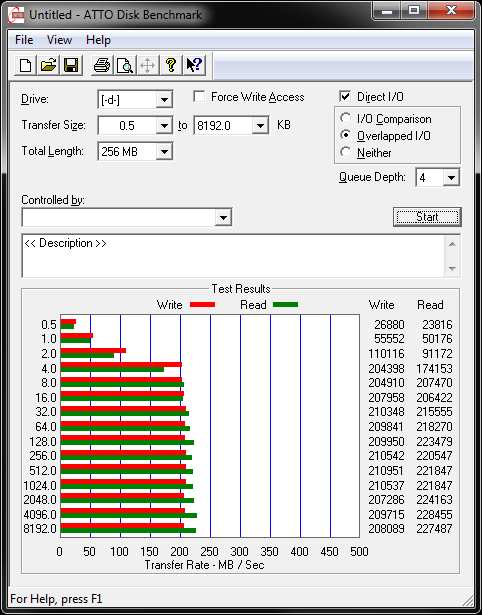The image size is (482, 615).
Task: Uncheck the Direct I/O checkbox
Action: click(345, 96)
